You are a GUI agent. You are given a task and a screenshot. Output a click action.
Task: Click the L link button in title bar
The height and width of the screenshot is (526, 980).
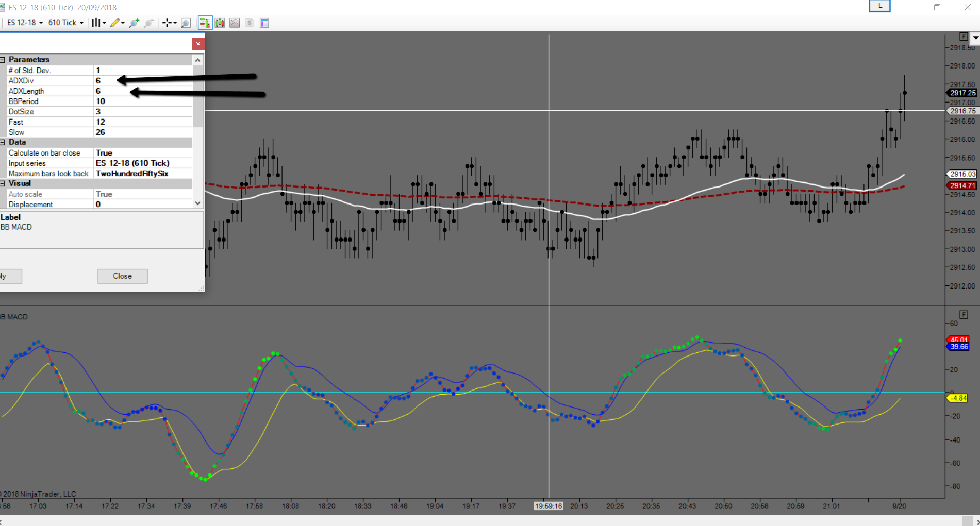click(879, 6)
